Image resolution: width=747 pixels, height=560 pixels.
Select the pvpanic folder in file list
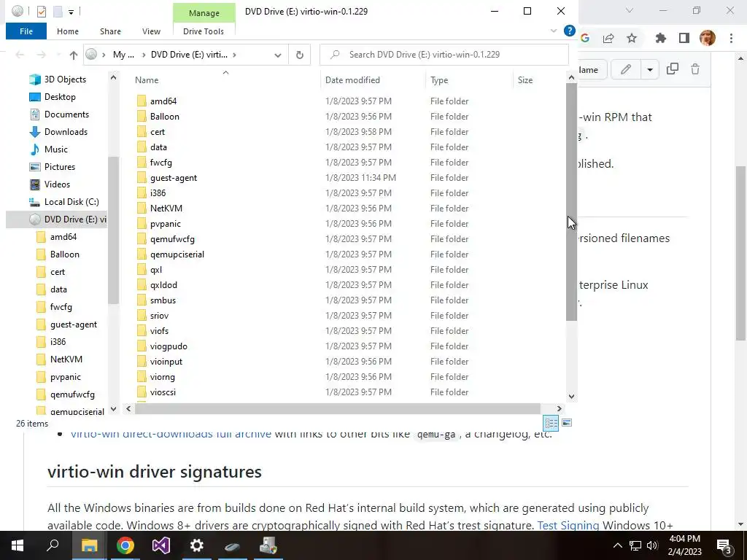(166, 224)
